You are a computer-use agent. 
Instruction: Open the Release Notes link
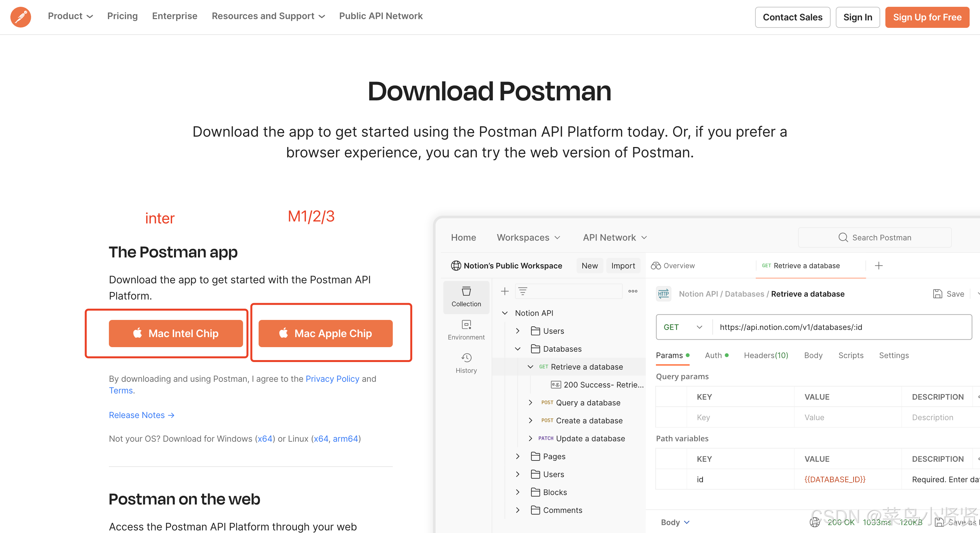pyautogui.click(x=142, y=415)
